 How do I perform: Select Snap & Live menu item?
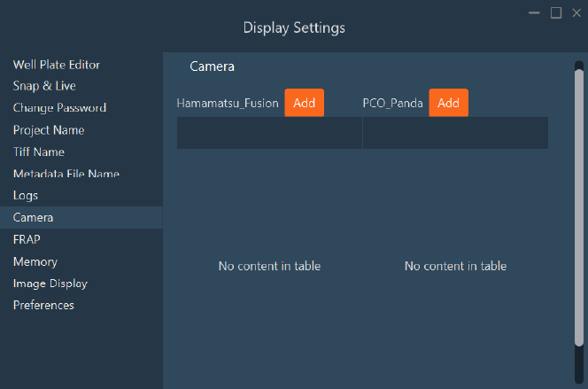pyautogui.click(x=44, y=86)
